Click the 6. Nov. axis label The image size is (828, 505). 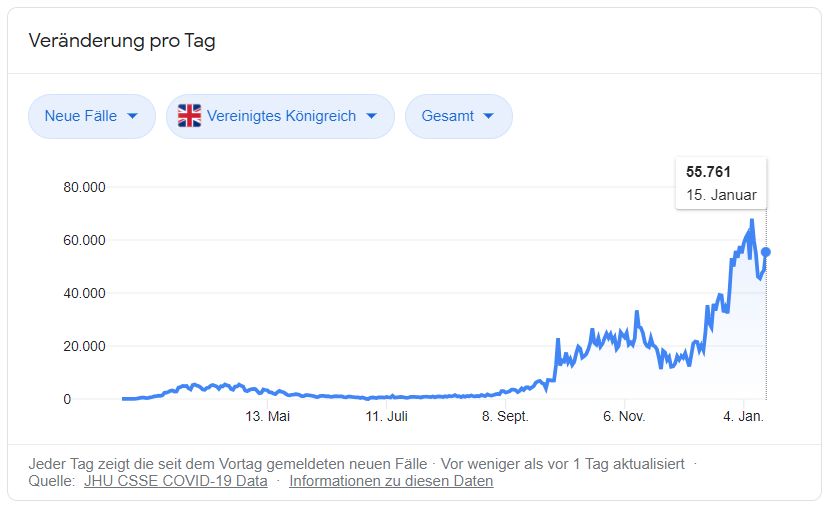pyautogui.click(x=624, y=417)
